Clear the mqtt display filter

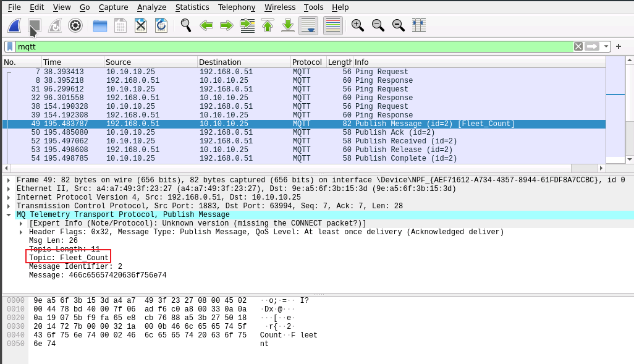point(578,46)
